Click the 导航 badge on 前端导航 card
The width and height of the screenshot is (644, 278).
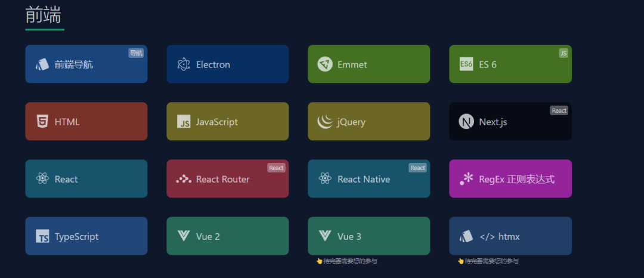pyautogui.click(x=136, y=53)
